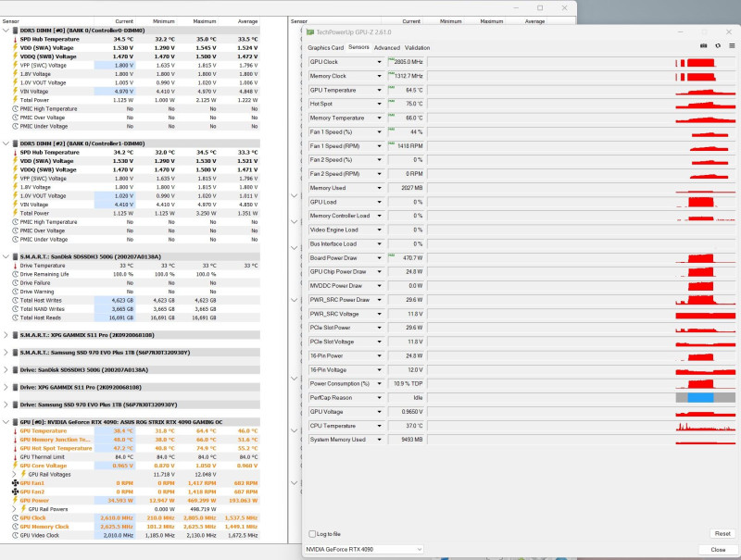
Task: Enable the Log to file checkbox
Action: [312, 534]
